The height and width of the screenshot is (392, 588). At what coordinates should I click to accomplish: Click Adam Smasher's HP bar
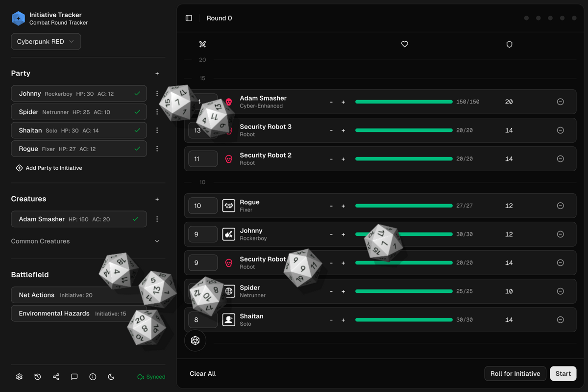click(x=404, y=102)
